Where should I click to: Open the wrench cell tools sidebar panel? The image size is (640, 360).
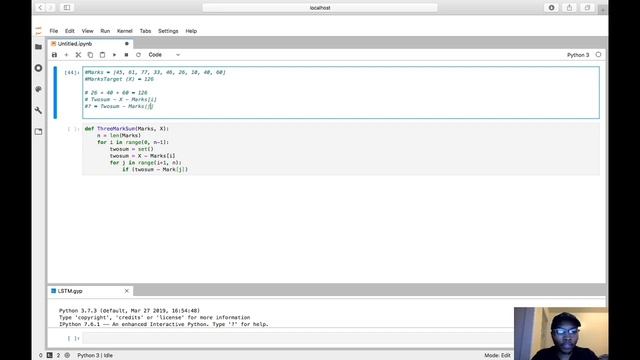point(38,111)
